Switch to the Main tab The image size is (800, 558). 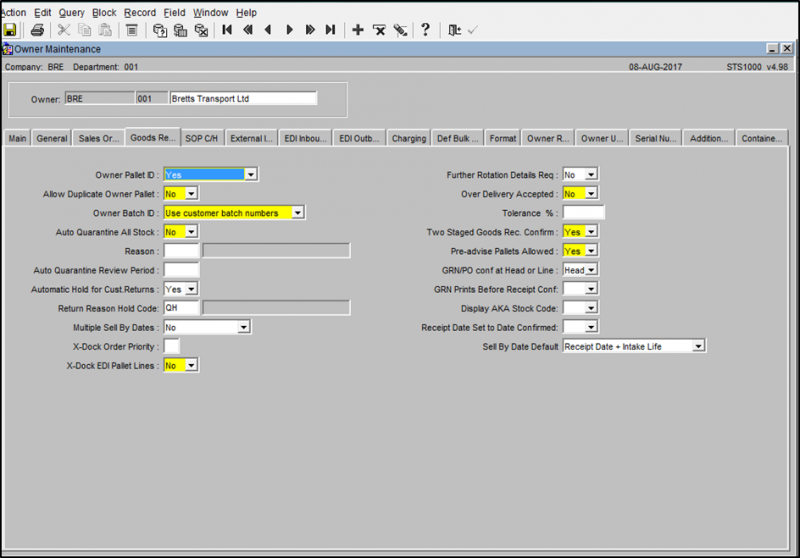[17, 138]
